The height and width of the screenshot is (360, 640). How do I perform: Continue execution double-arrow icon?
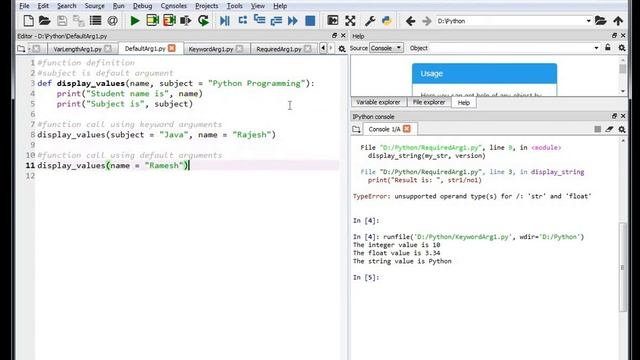[x=293, y=21]
